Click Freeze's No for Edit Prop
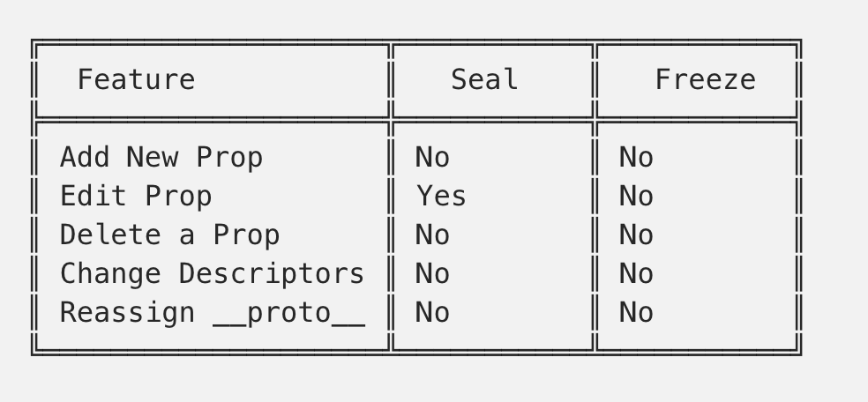The height and width of the screenshot is (402, 868). click(x=636, y=197)
